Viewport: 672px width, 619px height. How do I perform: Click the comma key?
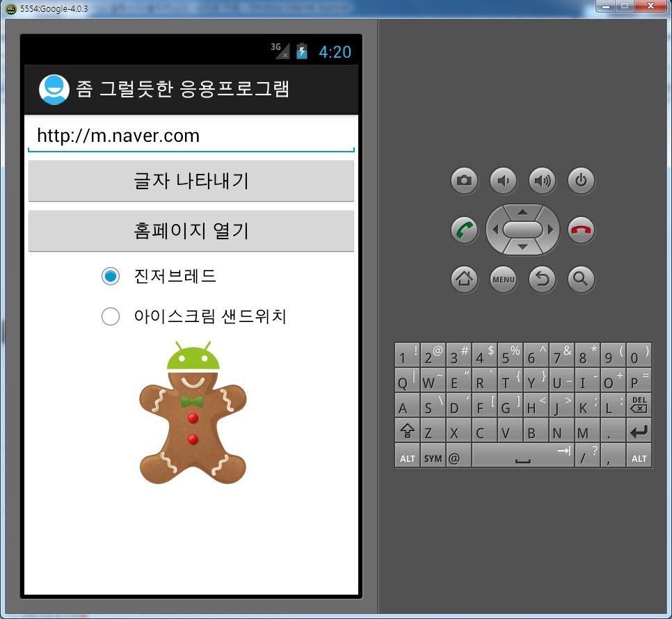(613, 455)
